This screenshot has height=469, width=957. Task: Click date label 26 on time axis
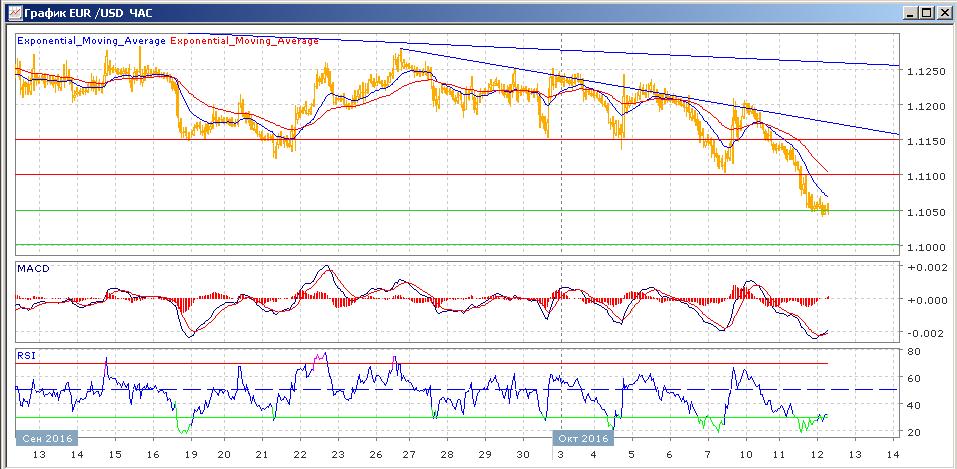tap(375, 455)
